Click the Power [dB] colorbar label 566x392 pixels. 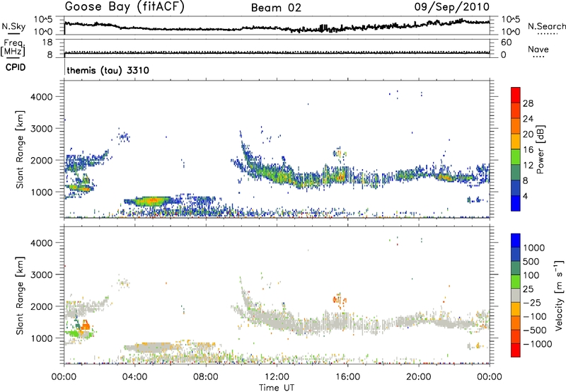click(x=540, y=149)
